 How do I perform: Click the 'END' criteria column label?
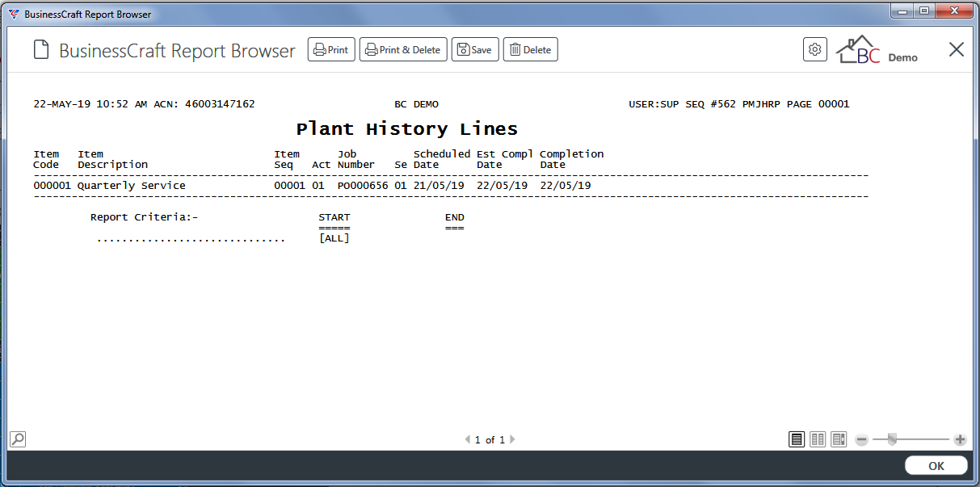[455, 217]
